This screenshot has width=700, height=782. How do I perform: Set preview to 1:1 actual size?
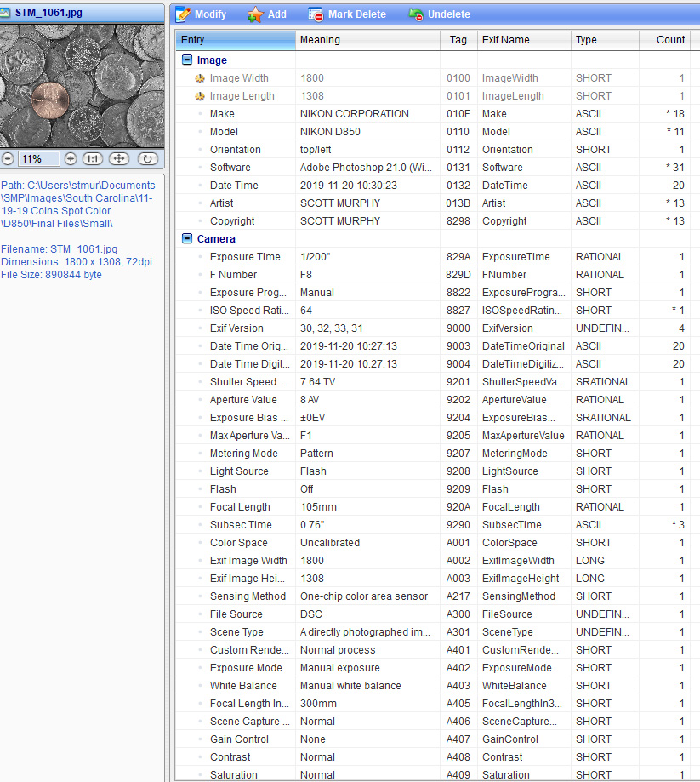pos(93,159)
